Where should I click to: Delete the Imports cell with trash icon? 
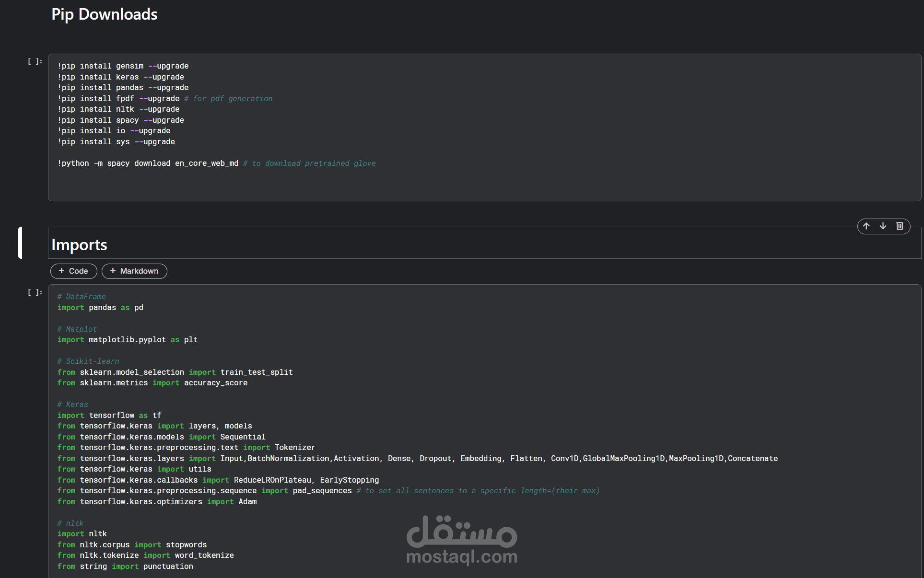pos(900,226)
